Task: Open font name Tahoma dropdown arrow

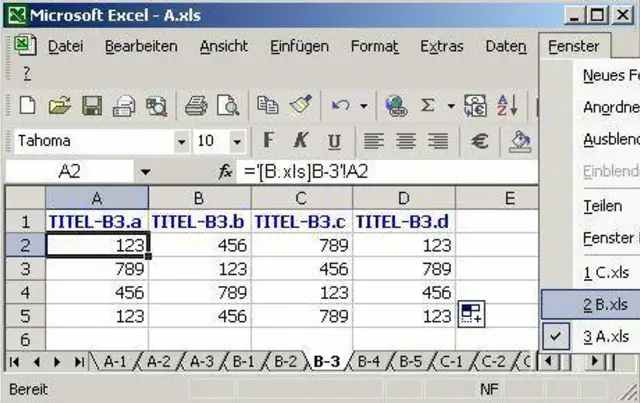Action: 182,142
